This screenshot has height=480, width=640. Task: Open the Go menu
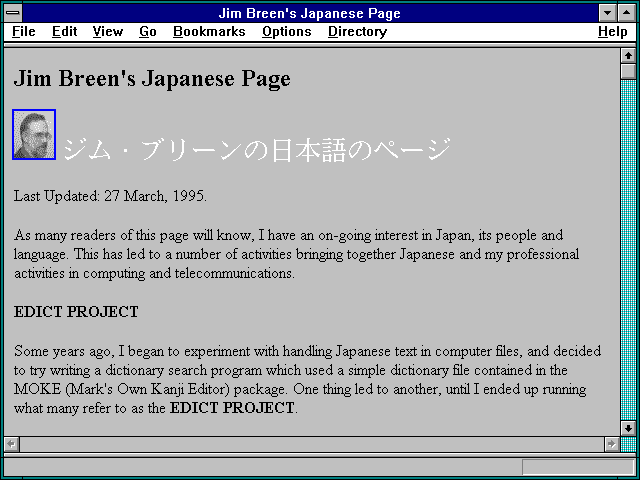[148, 31]
